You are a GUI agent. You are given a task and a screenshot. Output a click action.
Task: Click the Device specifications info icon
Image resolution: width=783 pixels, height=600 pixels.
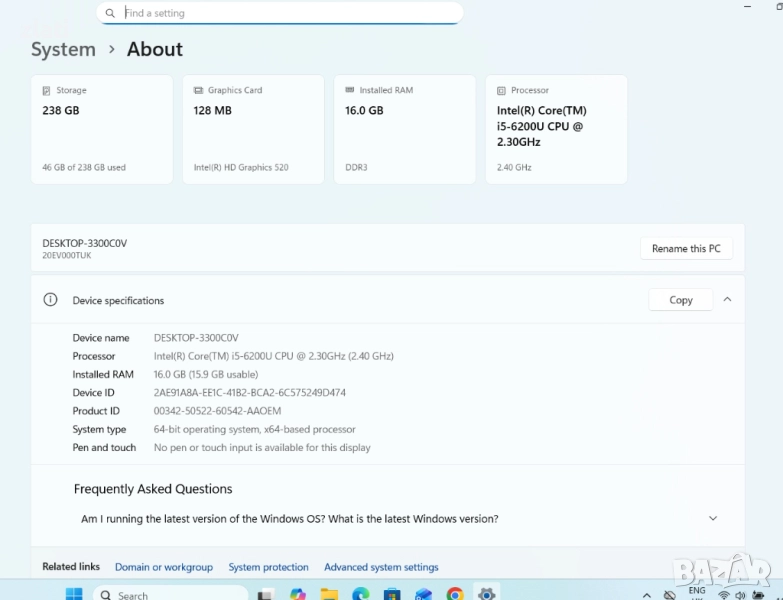(50, 300)
